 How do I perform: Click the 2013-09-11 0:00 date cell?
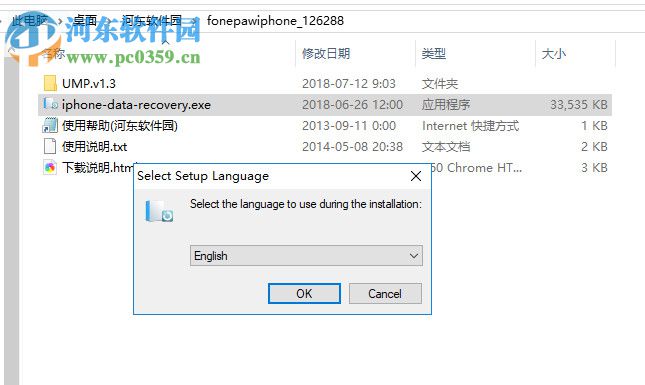349,125
